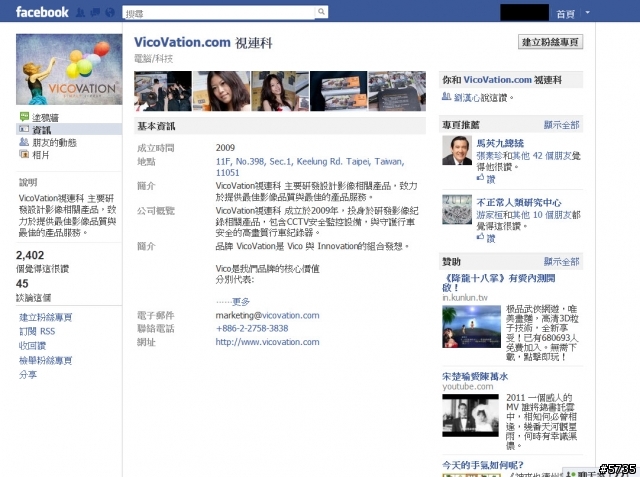The image size is (640, 477).
Task: Click 45 talking about this count
Action: (22, 284)
